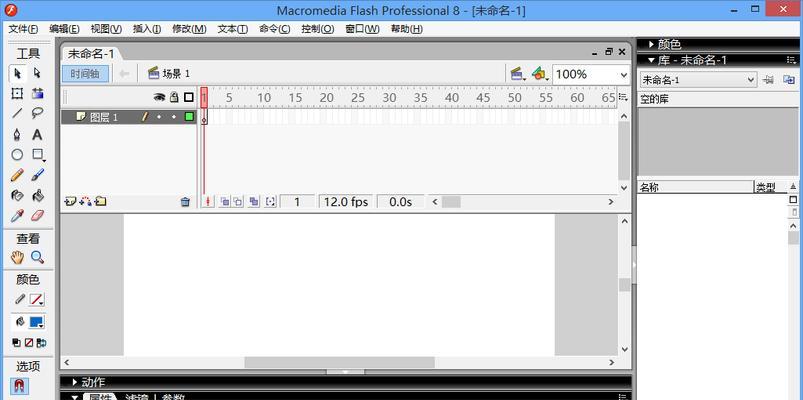Open the 文本(T) menu

pyautogui.click(x=233, y=29)
